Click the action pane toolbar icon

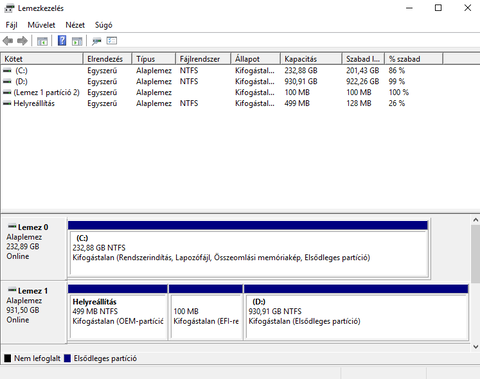77,41
